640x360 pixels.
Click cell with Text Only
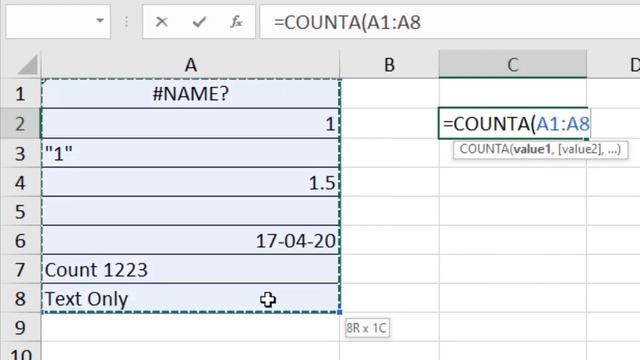pyautogui.click(x=191, y=298)
